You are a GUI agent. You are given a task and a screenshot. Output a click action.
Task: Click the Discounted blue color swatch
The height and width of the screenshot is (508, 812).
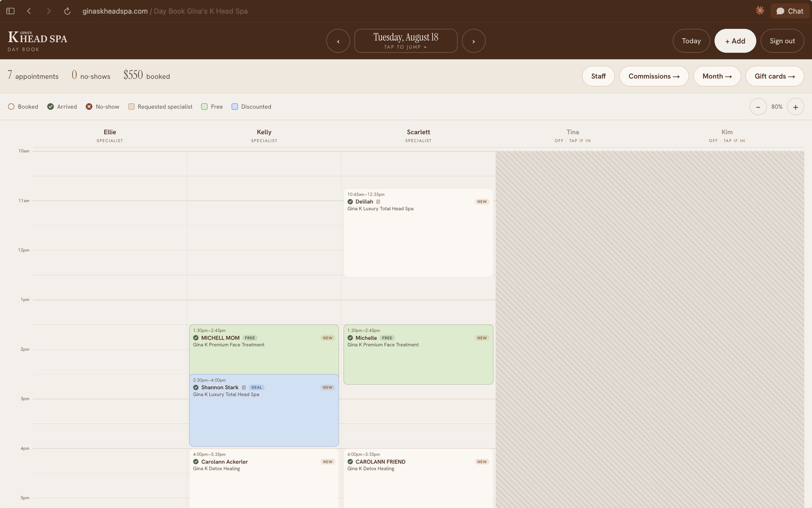pyautogui.click(x=235, y=106)
